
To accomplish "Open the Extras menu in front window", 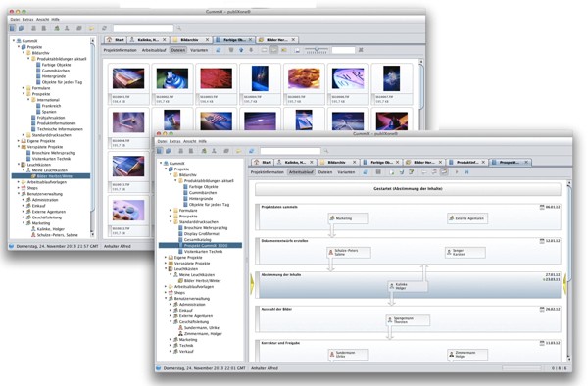I will point(174,141).
